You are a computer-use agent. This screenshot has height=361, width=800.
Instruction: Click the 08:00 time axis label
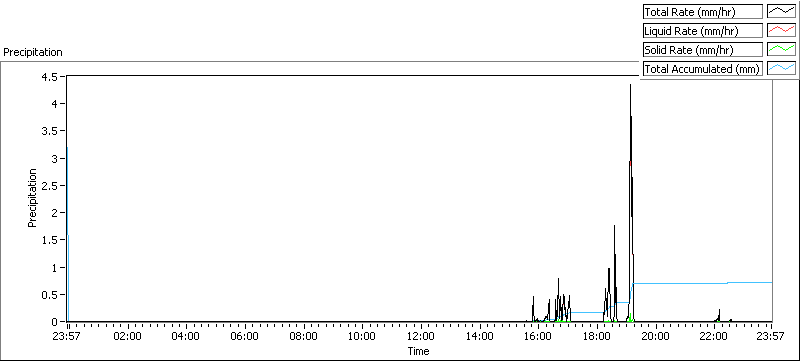coord(304,337)
